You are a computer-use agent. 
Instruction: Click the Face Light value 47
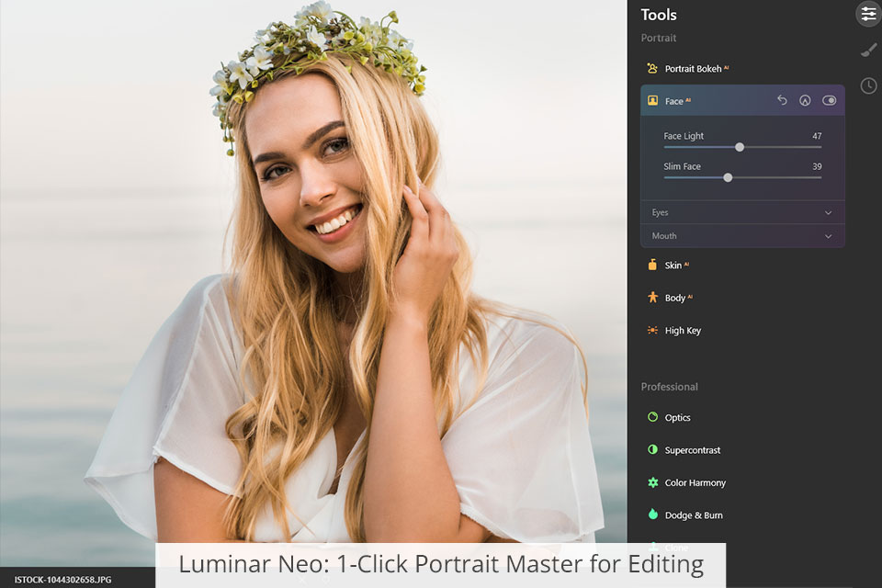click(817, 136)
